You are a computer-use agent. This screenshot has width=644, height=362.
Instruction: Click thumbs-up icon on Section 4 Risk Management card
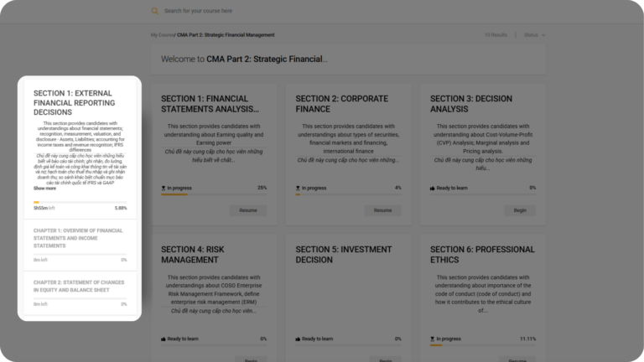[x=164, y=339]
